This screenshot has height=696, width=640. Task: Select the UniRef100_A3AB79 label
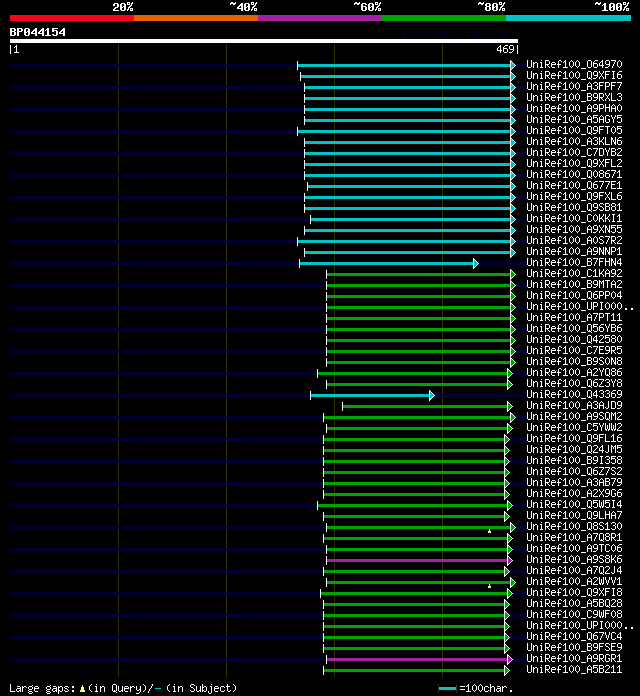(574, 482)
